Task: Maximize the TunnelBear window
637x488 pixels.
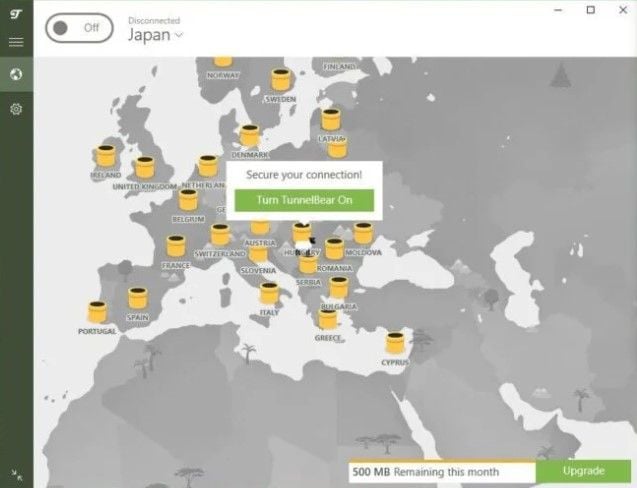Action: tap(591, 10)
